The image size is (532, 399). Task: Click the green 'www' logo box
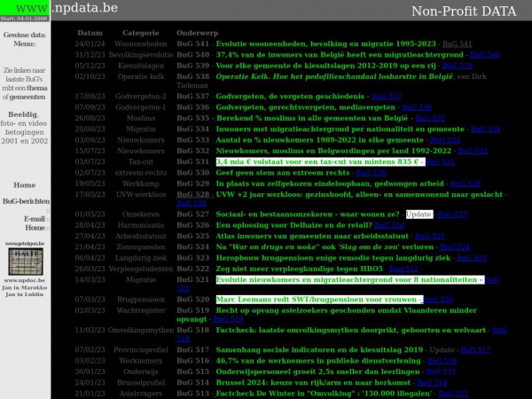point(25,8)
